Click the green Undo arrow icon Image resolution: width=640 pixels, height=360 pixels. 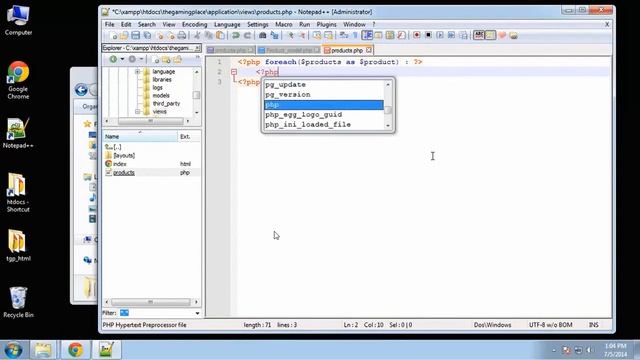click(236, 36)
